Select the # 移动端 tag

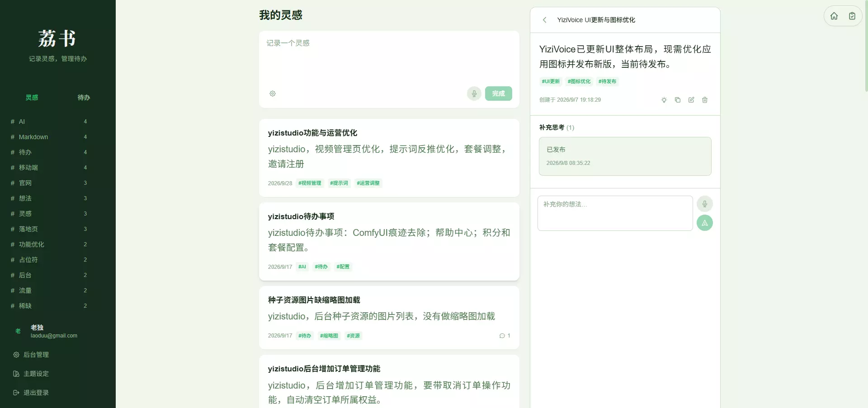point(49,168)
